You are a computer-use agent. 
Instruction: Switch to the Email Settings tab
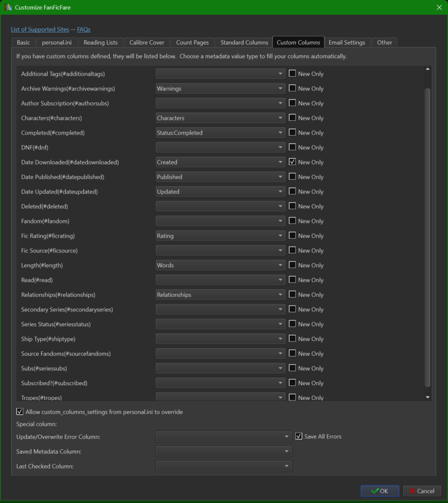pos(347,42)
